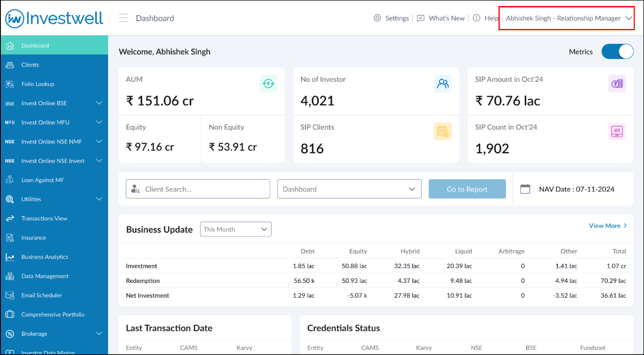This screenshot has width=644, height=355.
Task: Click Redemption total 70.29 lac
Action: [613, 281]
